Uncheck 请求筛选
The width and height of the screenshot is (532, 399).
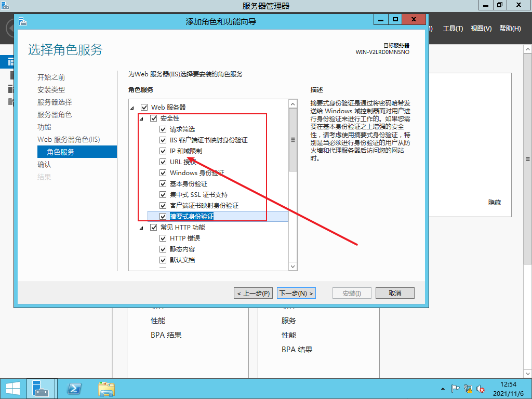pos(163,129)
